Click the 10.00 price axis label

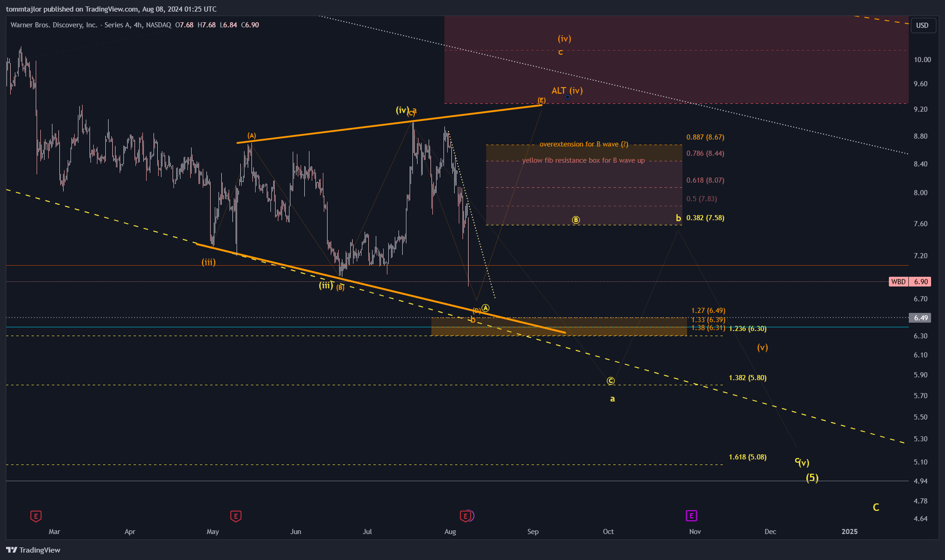(x=922, y=59)
